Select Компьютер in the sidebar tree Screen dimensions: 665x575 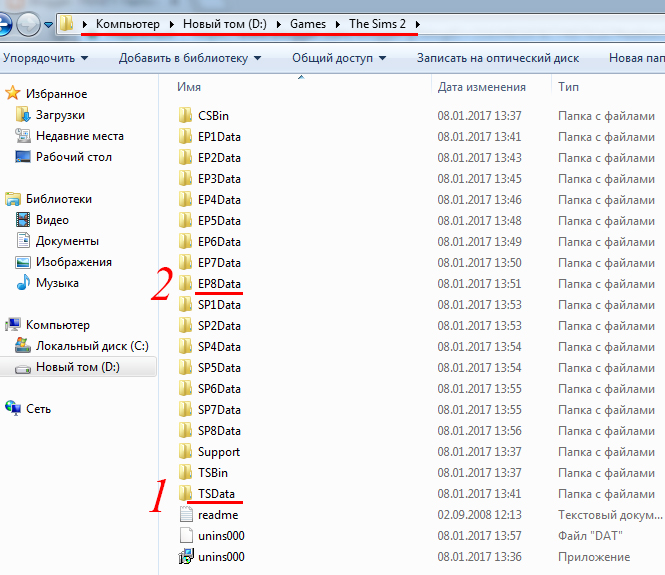[58, 325]
